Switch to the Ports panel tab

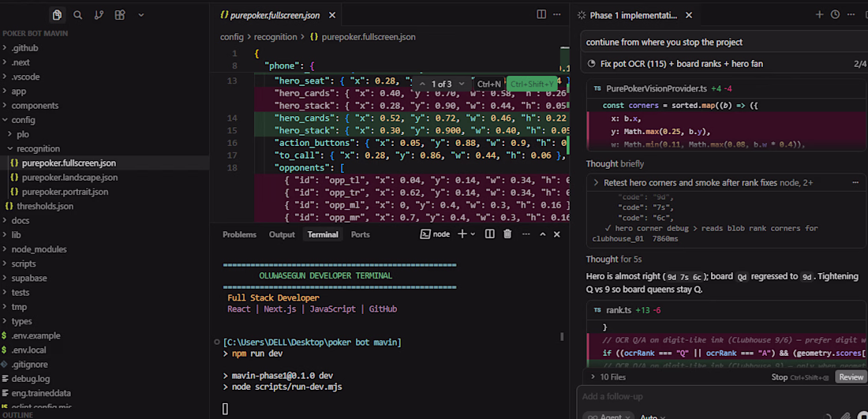coord(361,234)
